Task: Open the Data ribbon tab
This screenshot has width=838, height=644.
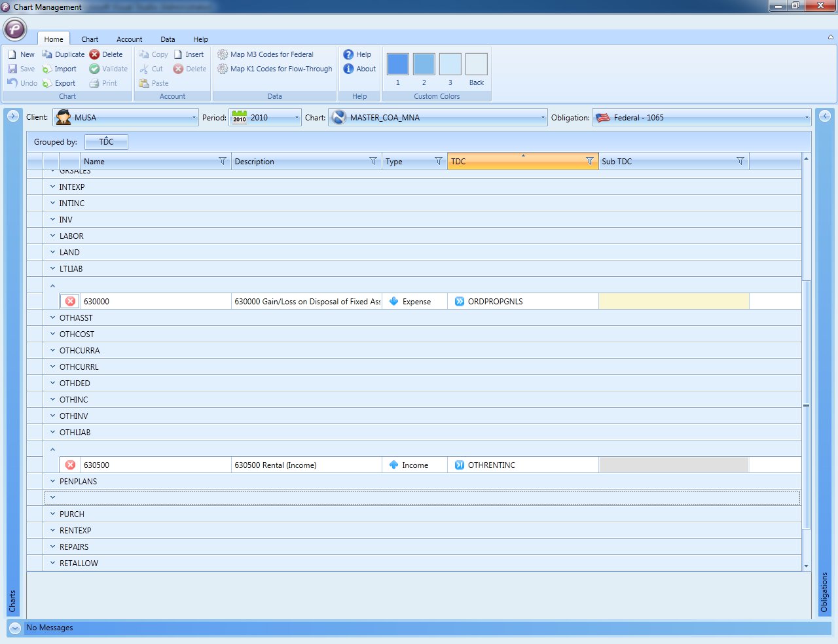Action: (168, 39)
